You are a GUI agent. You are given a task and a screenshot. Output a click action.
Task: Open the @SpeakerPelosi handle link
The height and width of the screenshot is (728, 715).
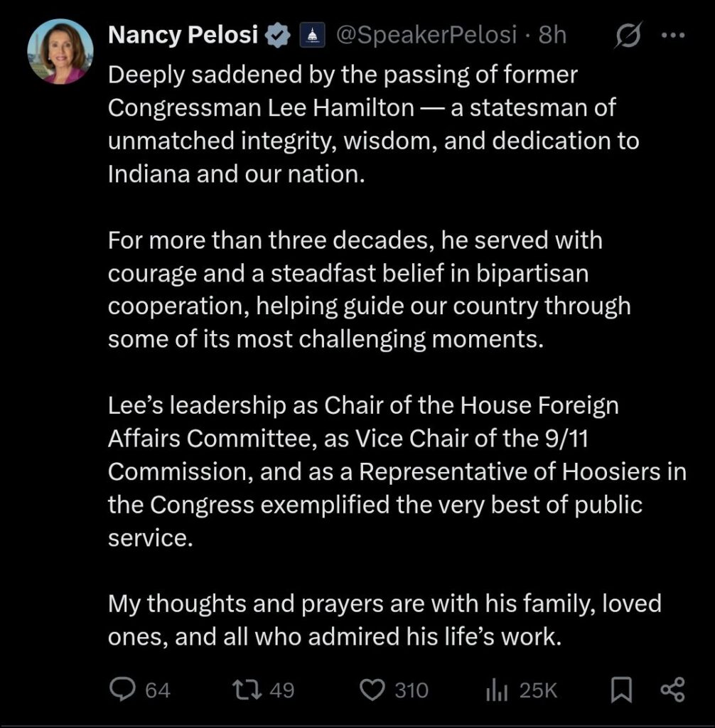pos(425,35)
